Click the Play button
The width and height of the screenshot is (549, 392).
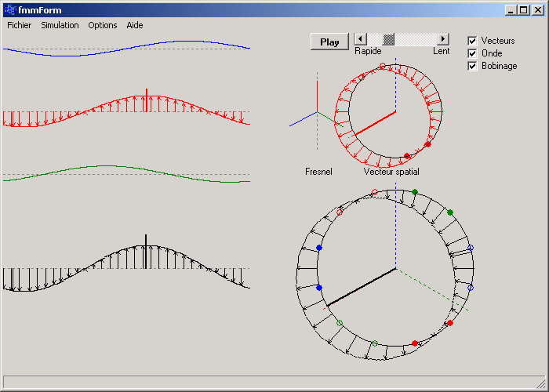(x=329, y=42)
